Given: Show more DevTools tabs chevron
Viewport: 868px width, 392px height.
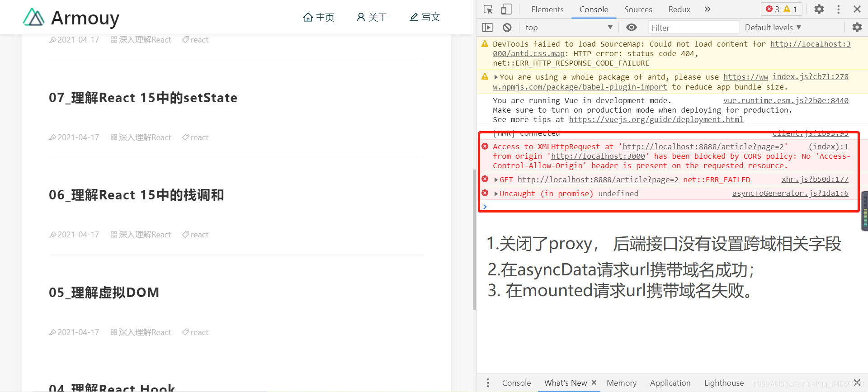Looking at the screenshot, I should click(x=708, y=9).
